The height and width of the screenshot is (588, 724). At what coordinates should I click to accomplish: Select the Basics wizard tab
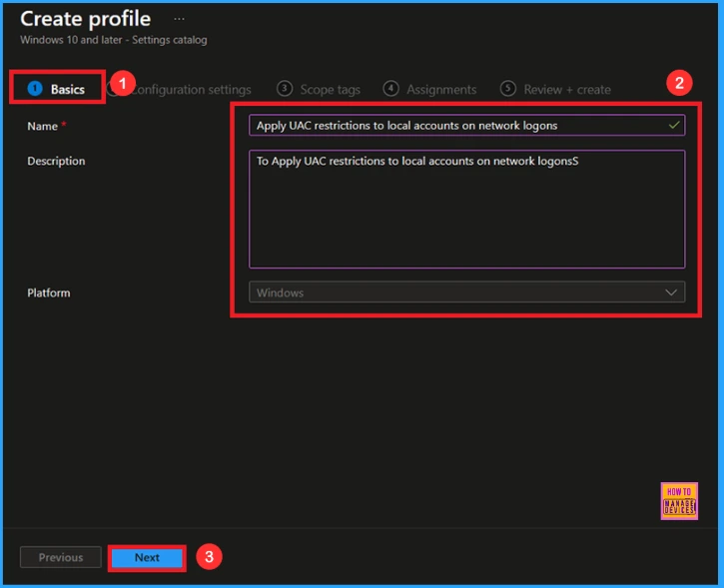(x=56, y=89)
